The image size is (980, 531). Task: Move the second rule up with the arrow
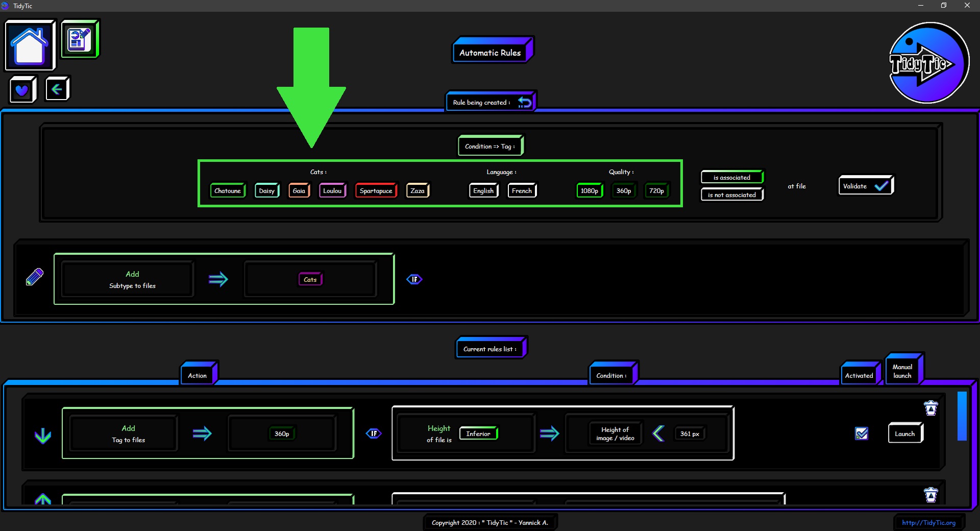pyautogui.click(x=43, y=499)
